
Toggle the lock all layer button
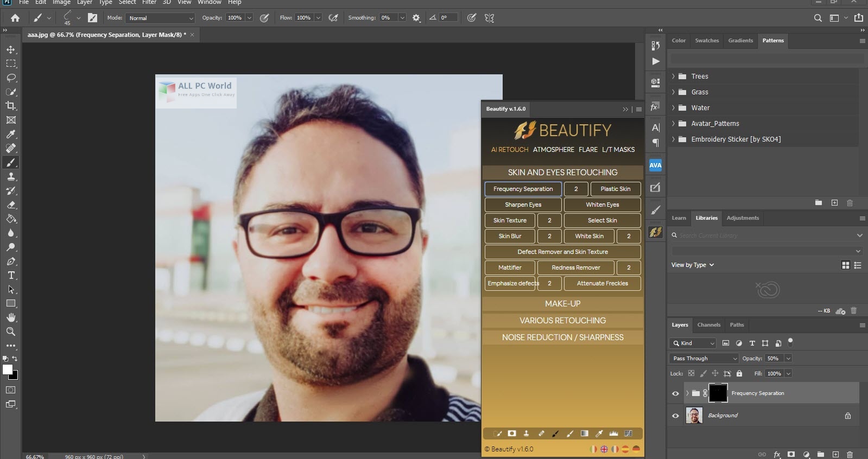pyautogui.click(x=739, y=373)
